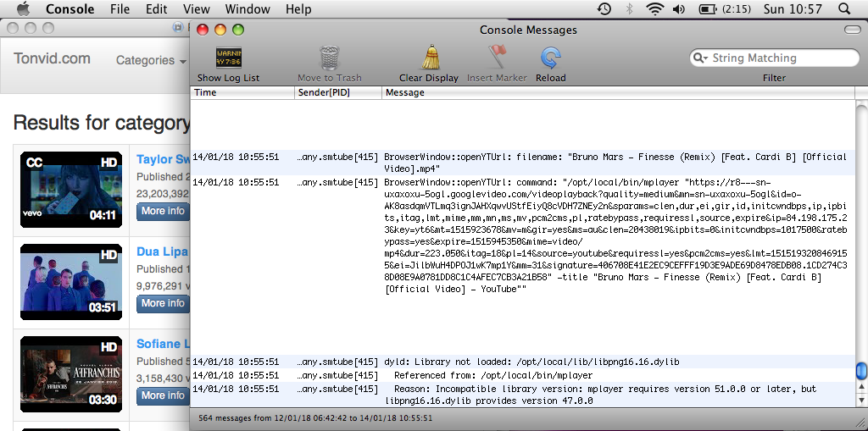Open the Window menu
The width and height of the screenshot is (868, 431).
pos(248,8)
